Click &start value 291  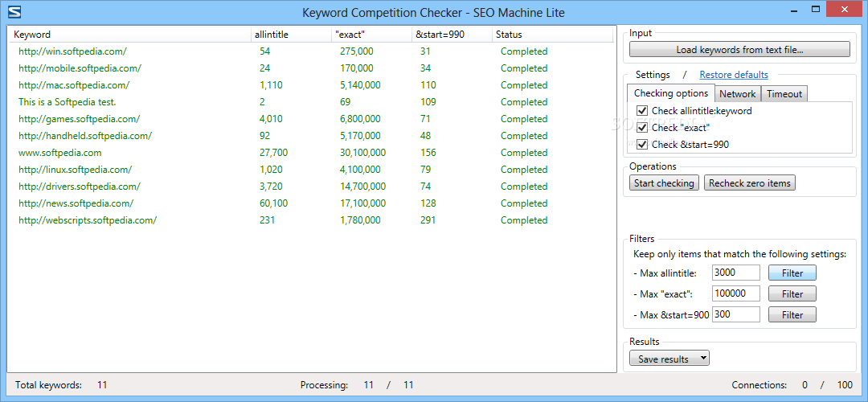pyautogui.click(x=428, y=220)
